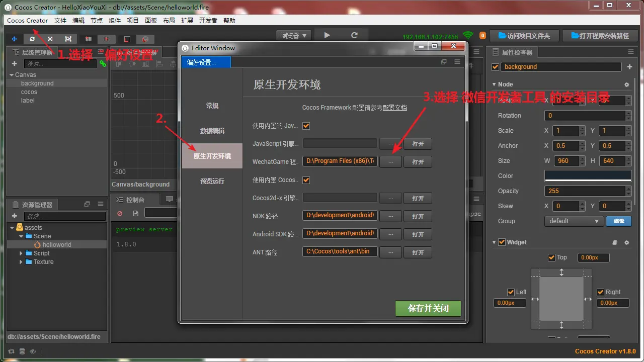The height and width of the screenshot is (362, 644).
Task: Click the Group 编辑 button
Action: tap(619, 221)
